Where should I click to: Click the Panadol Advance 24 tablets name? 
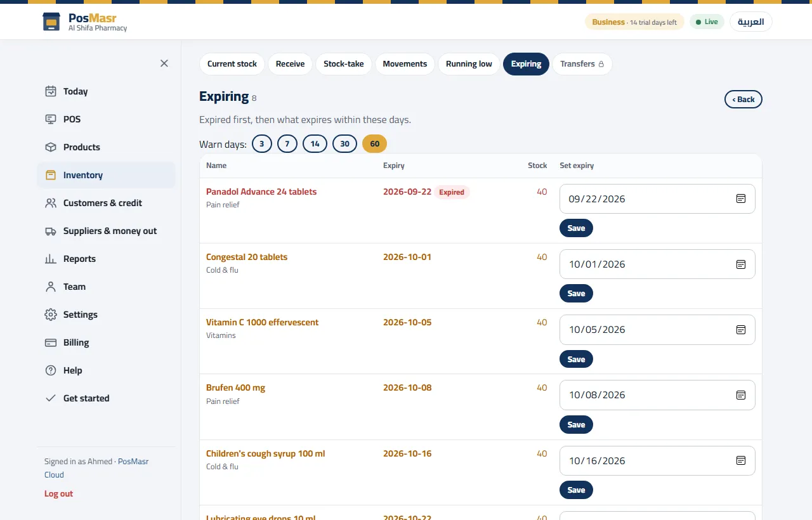click(261, 192)
